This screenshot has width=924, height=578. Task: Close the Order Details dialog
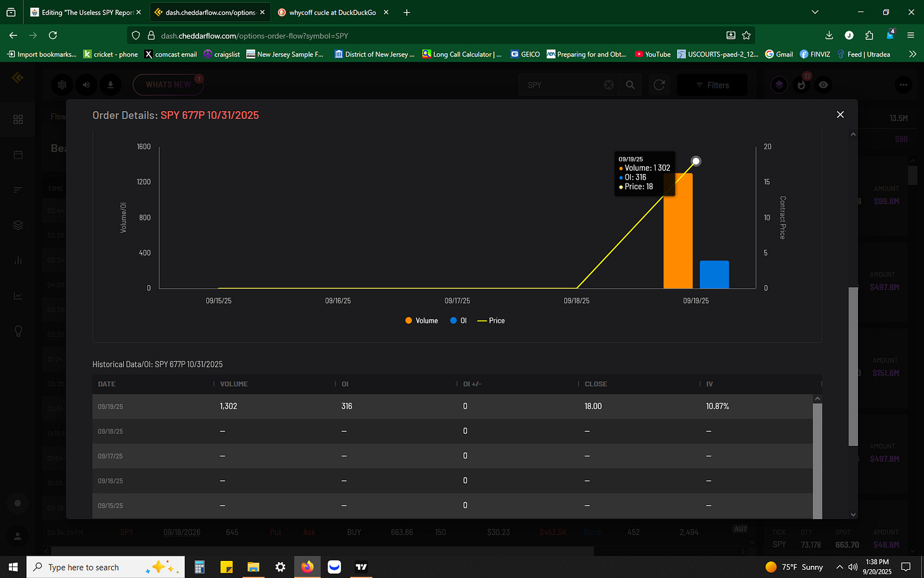[840, 114]
